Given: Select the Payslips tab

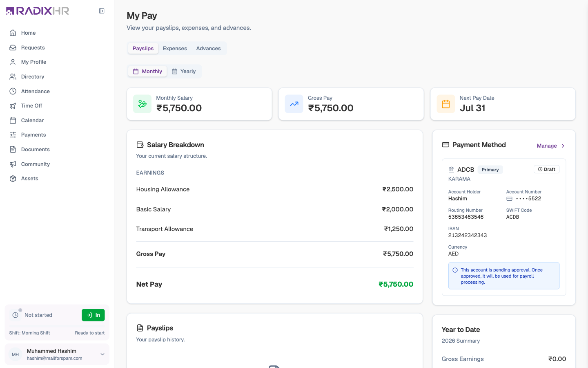Looking at the screenshot, I should tap(143, 48).
